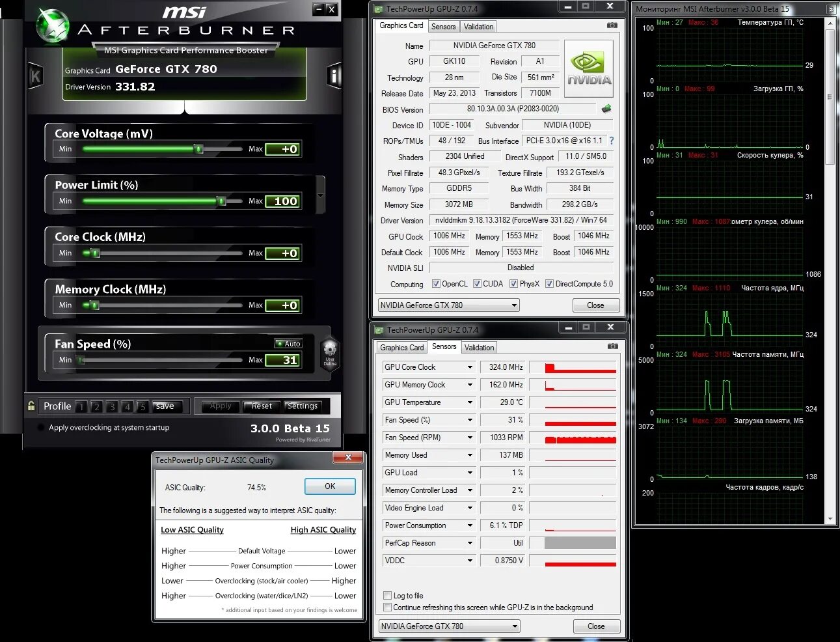Click OK in ASIC Quality dialog
Image resolution: width=840 pixels, height=642 pixels.
[330, 486]
